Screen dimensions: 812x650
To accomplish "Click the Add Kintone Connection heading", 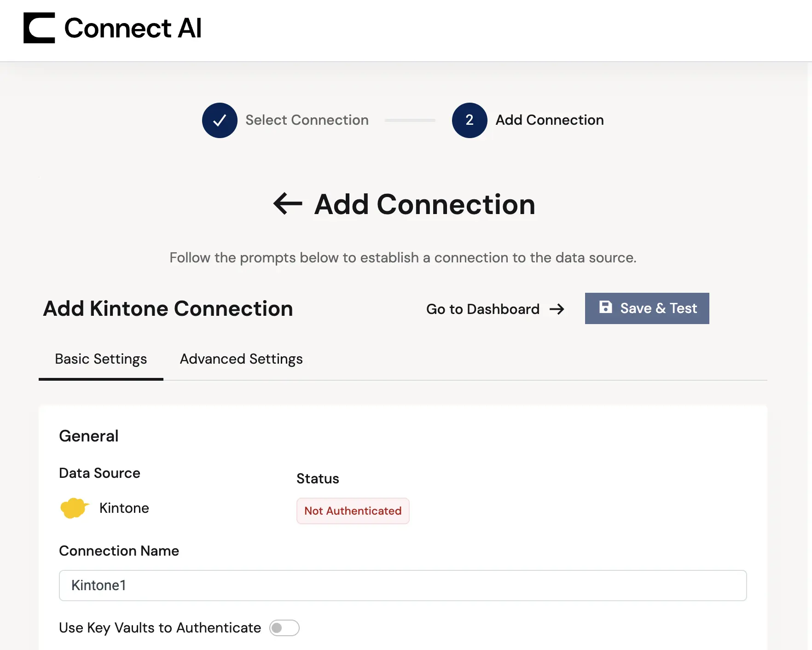I will click(168, 309).
